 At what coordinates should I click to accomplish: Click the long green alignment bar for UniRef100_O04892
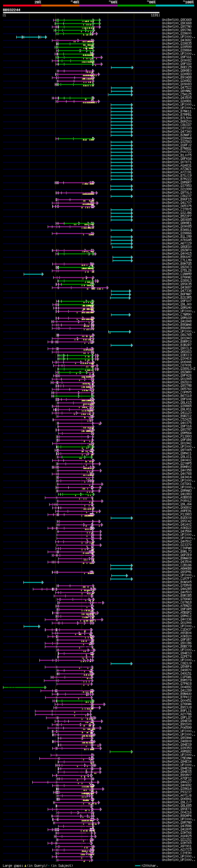tap(25, 687)
